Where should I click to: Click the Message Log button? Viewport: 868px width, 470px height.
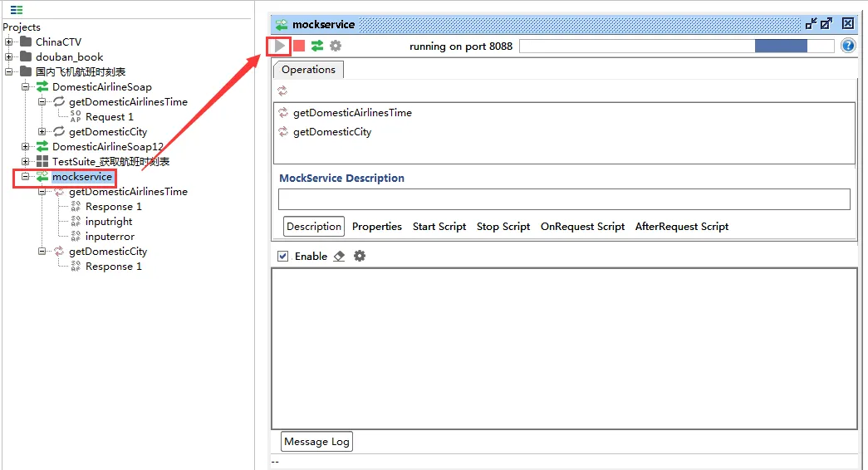point(316,442)
